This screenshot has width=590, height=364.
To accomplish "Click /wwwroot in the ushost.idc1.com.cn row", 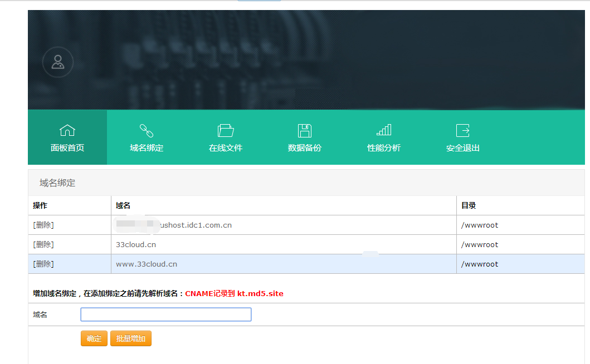I will click(479, 225).
